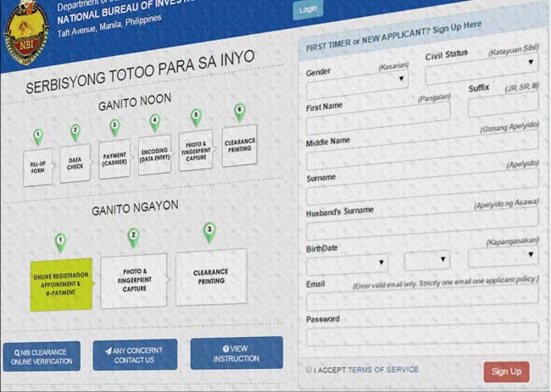The image size is (551, 392).
Task: Open the Terms of Service link
Action: pyautogui.click(x=383, y=369)
